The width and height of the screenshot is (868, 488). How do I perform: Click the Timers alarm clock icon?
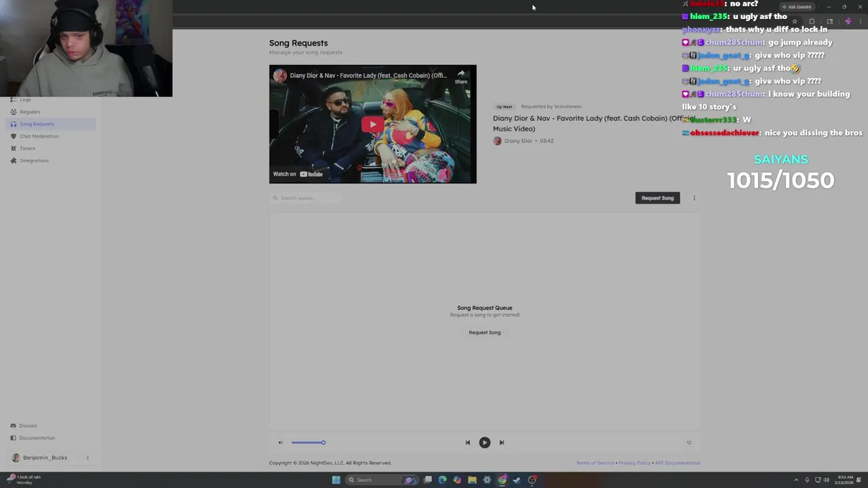[14, 148]
